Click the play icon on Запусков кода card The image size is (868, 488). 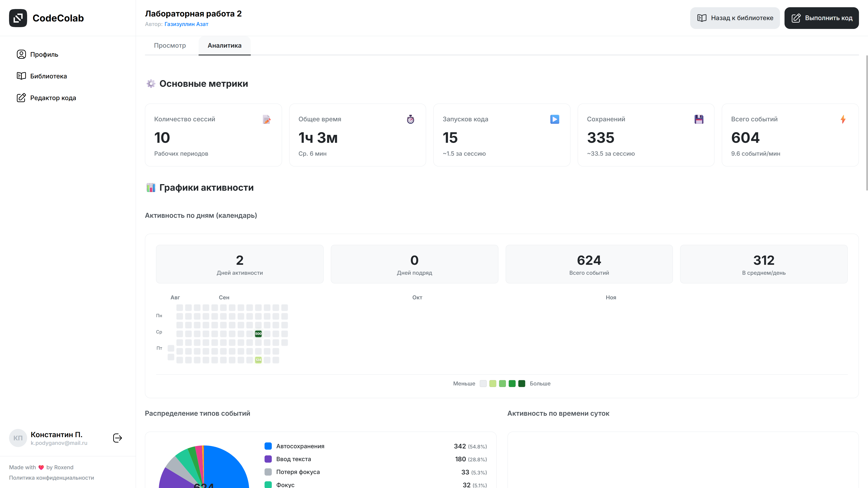tap(555, 119)
